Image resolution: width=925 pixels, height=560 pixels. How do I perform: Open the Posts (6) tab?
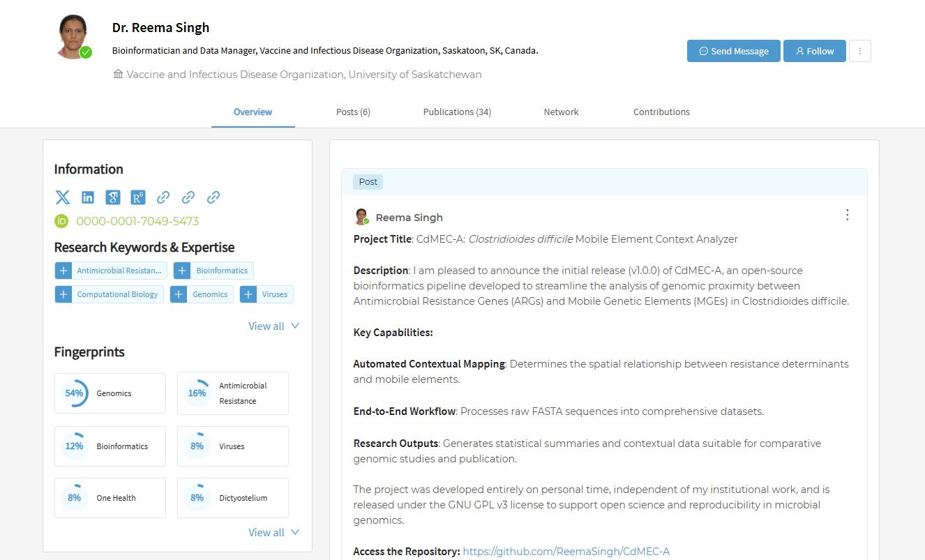pos(353,112)
